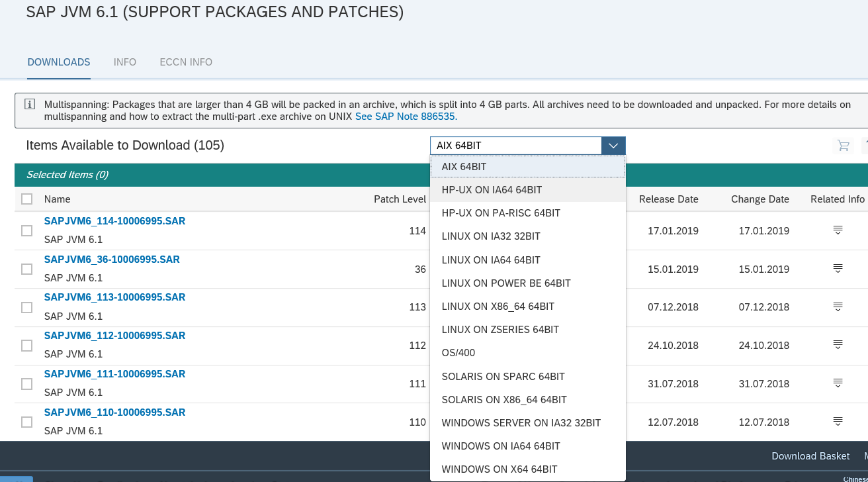Download SAPJVM6_36-10006995.SAR file link
Viewport: 868px width, 482px height.
tap(112, 260)
